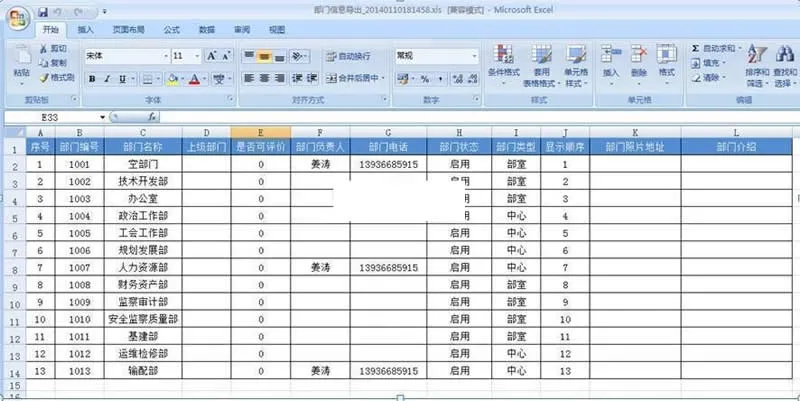Click the 查找和选择 binoculars icon
The width and height of the screenshot is (800, 401).
tap(784, 55)
